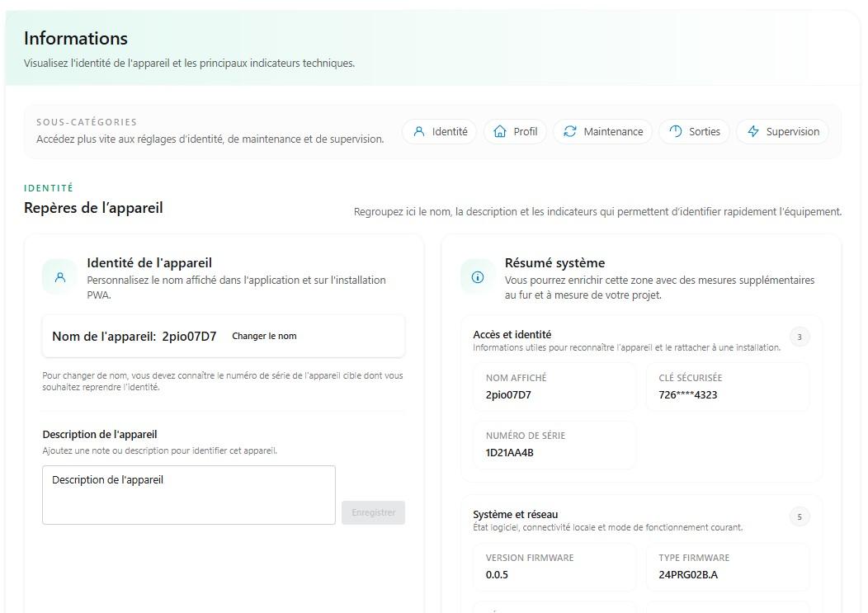Click the house icon in the Profil chip
Image resolution: width=868 pixels, height=613 pixels.
(x=500, y=132)
